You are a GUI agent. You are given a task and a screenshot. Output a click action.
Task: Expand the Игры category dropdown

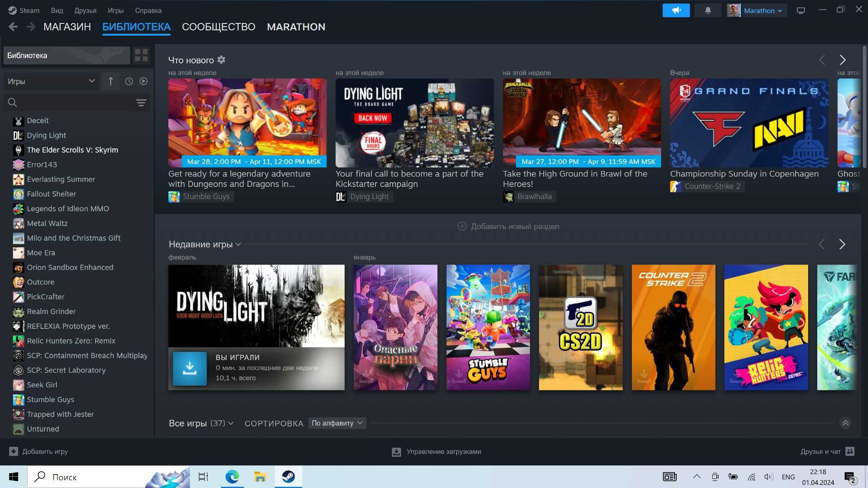point(51,81)
